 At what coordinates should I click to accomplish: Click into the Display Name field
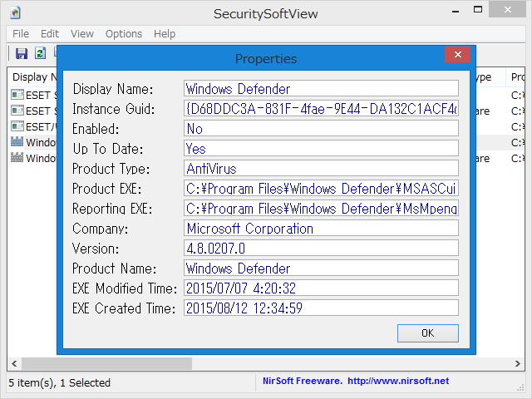click(x=321, y=89)
